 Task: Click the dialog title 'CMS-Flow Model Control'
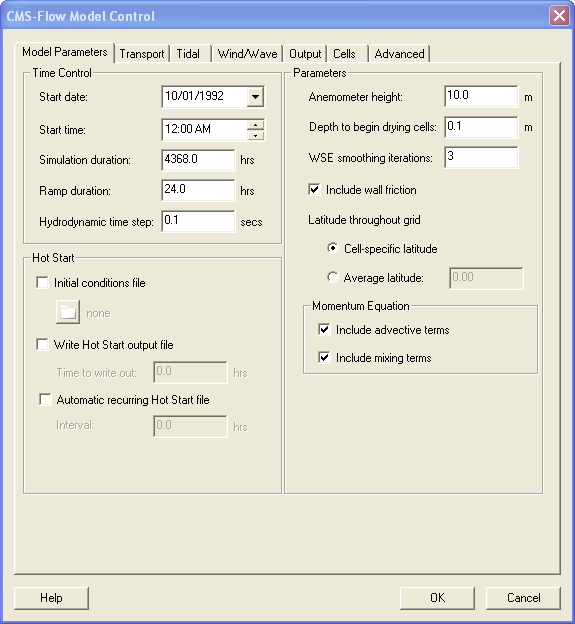coord(81,16)
